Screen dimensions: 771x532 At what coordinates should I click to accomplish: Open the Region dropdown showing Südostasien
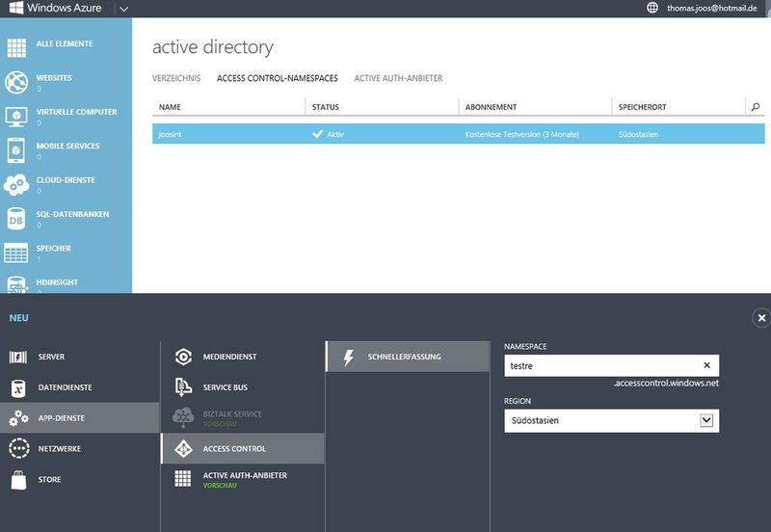(612, 421)
